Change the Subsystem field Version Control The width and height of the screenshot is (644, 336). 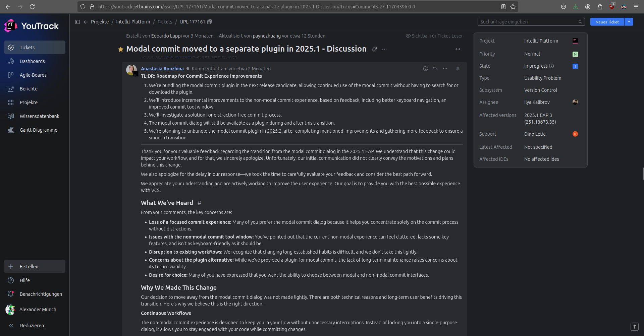pyautogui.click(x=540, y=90)
